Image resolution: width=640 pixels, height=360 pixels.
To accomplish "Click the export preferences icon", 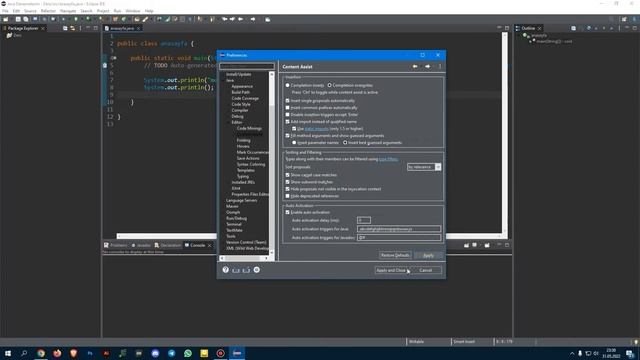I will click(246, 270).
